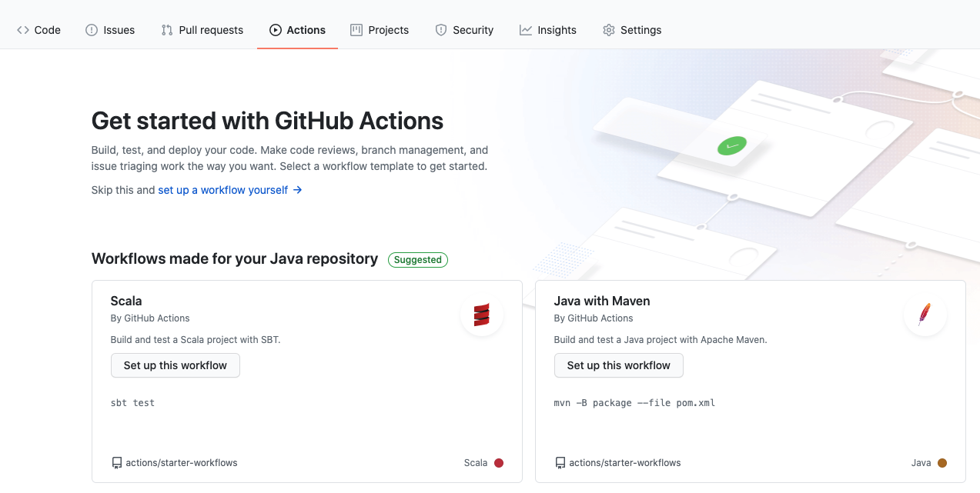
Task: Open actions/starter-workflows link on the Maven card
Action: pyautogui.click(x=624, y=462)
